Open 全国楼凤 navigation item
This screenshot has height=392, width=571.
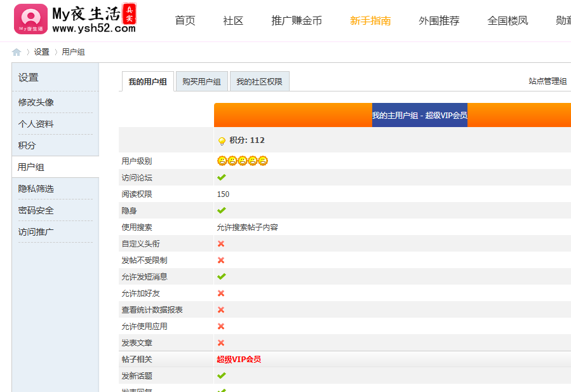(507, 20)
